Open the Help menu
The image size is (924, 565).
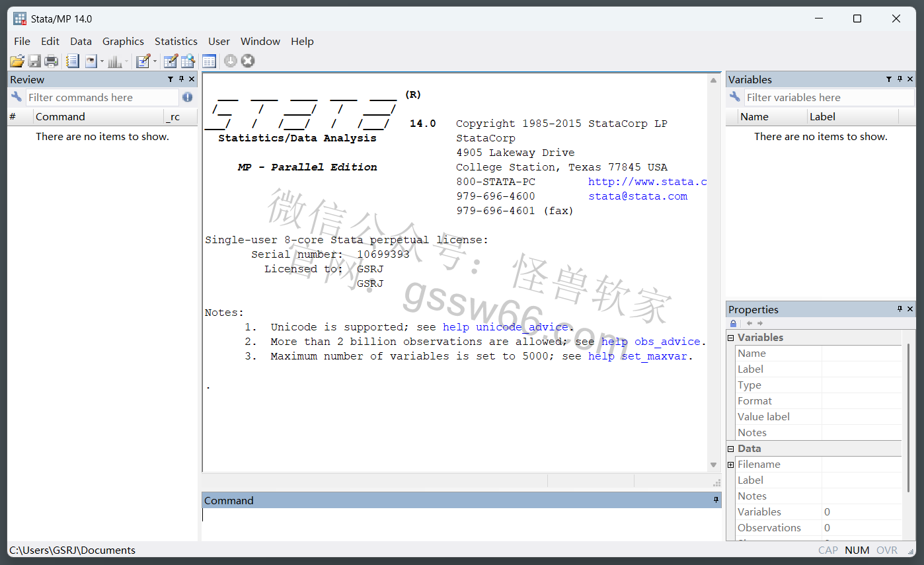click(302, 41)
